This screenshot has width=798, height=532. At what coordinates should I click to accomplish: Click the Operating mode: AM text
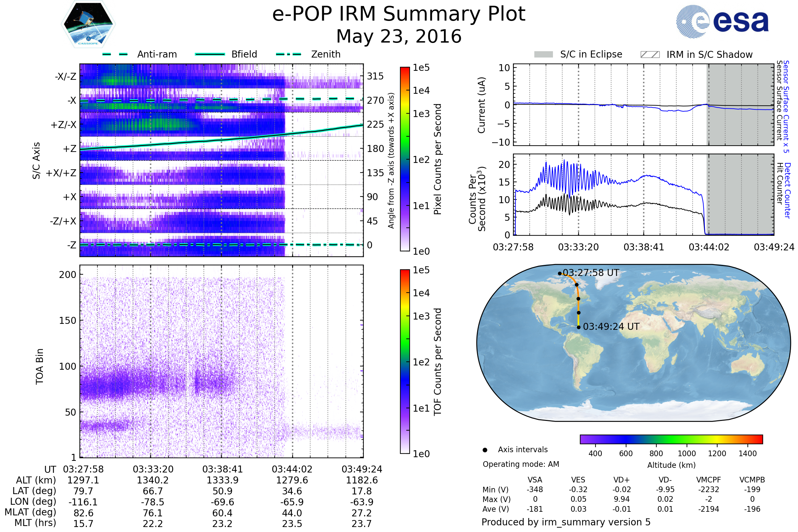pos(521,464)
